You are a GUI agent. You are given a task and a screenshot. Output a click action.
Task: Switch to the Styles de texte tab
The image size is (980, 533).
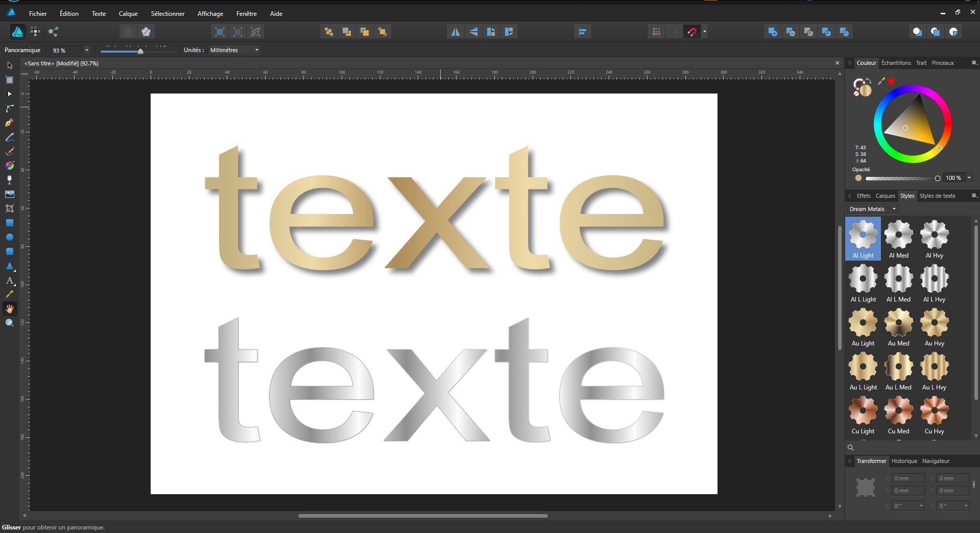click(x=937, y=196)
